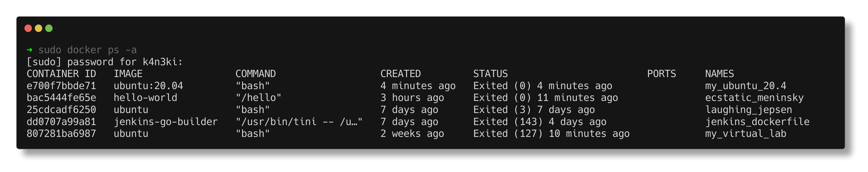Click container name my_virtual_lab
The width and height of the screenshot is (868, 172).
746,134
